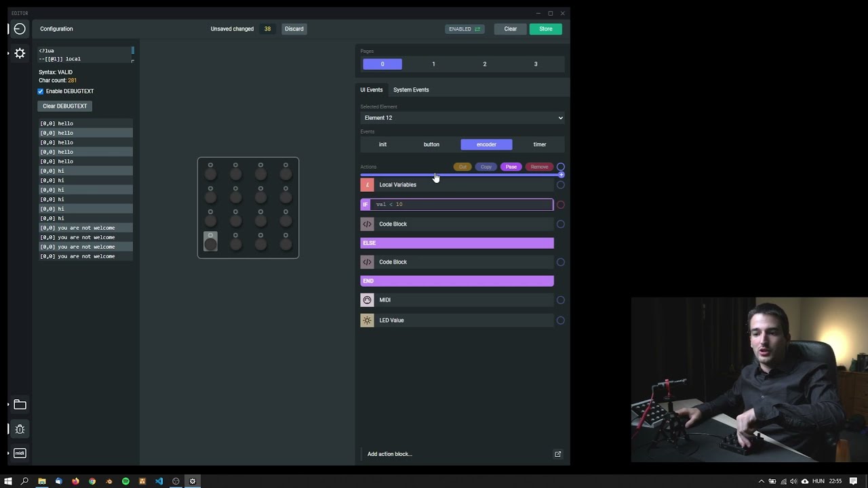Open Firefox from the taskbar
This screenshot has height=488, width=868.
tap(75, 481)
